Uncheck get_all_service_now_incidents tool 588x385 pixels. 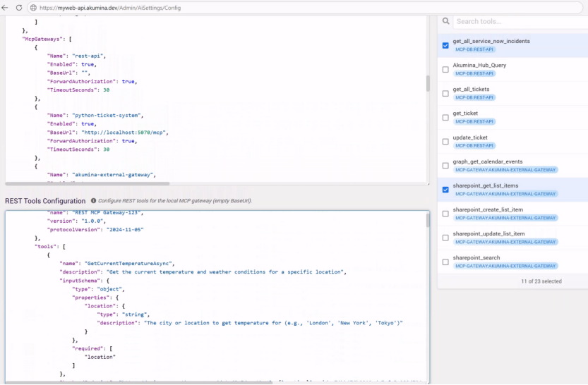click(x=445, y=45)
